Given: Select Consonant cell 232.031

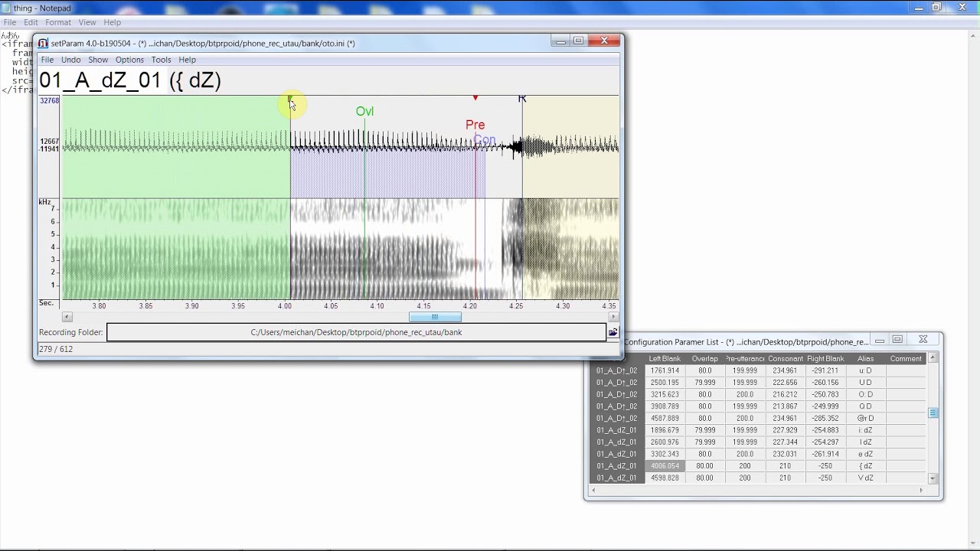Looking at the screenshot, I should click(x=785, y=454).
